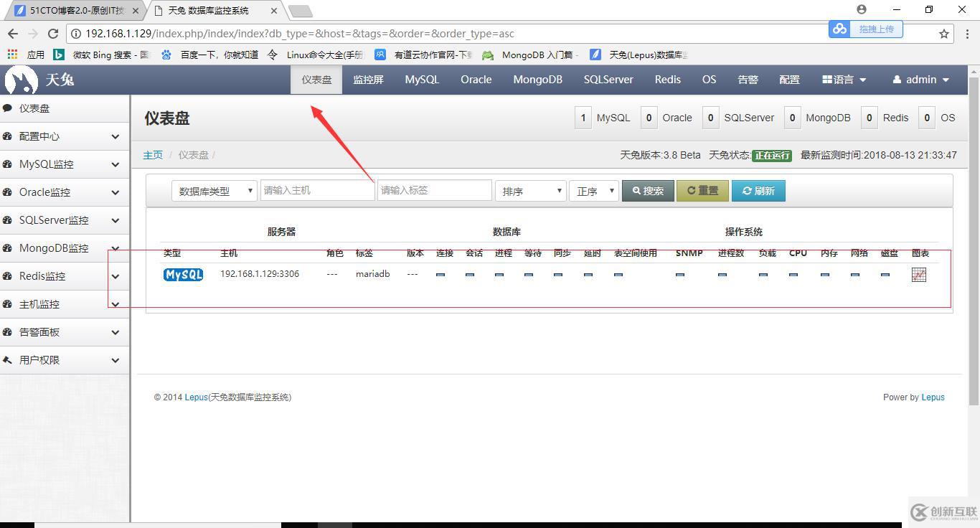Open SQLServer in the top navigation

(x=608, y=80)
